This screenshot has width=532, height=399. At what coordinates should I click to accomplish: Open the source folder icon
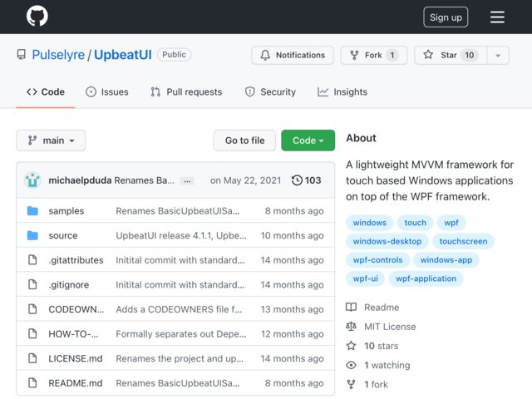pyautogui.click(x=32, y=235)
